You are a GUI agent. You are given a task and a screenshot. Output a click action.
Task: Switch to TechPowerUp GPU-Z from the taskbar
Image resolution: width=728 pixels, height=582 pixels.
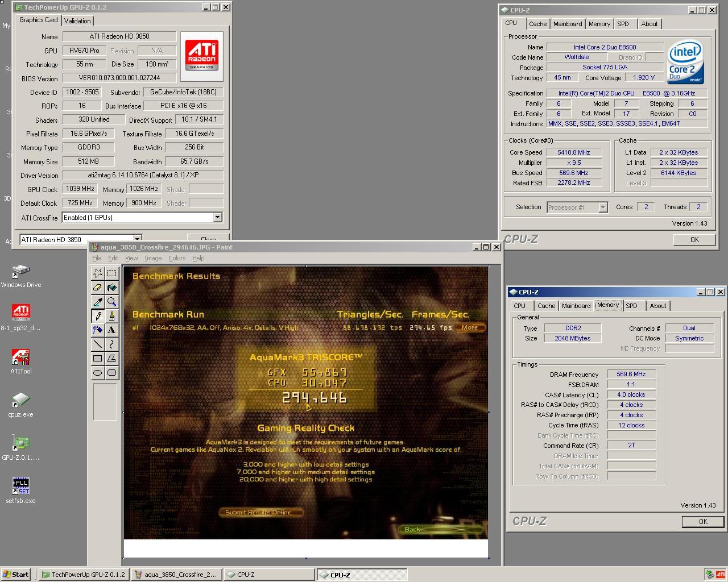click(x=84, y=575)
